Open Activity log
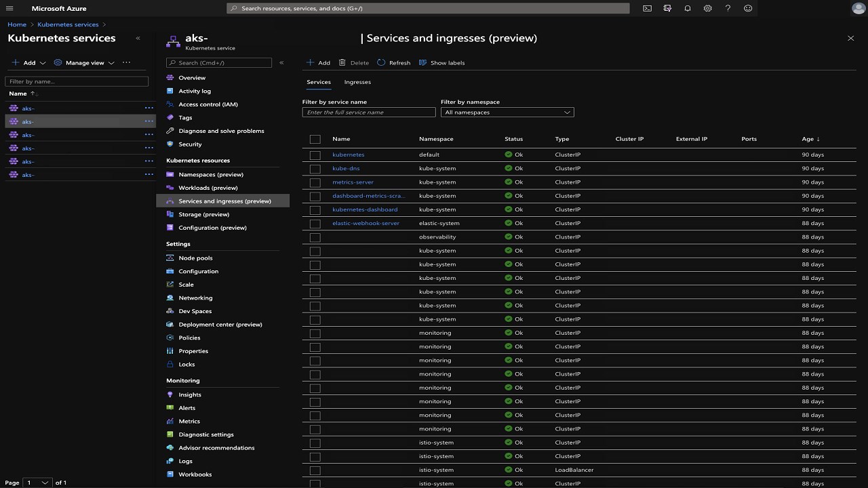Screen dimensions: 868x488 (195, 91)
